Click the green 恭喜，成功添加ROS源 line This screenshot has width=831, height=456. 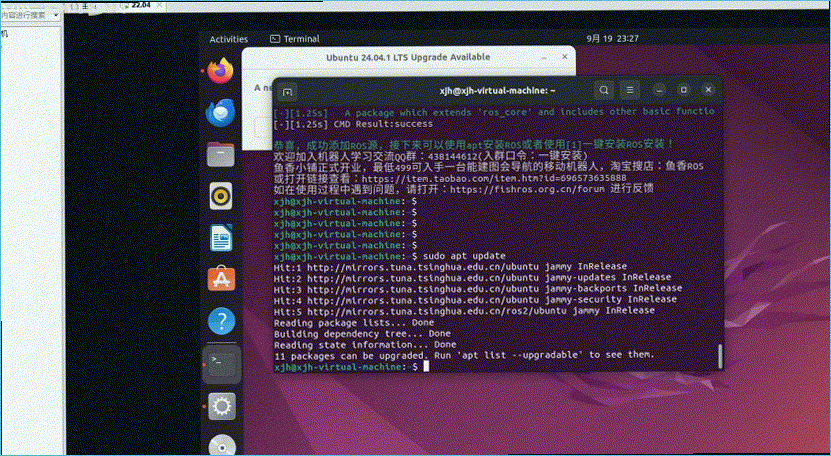(474, 144)
